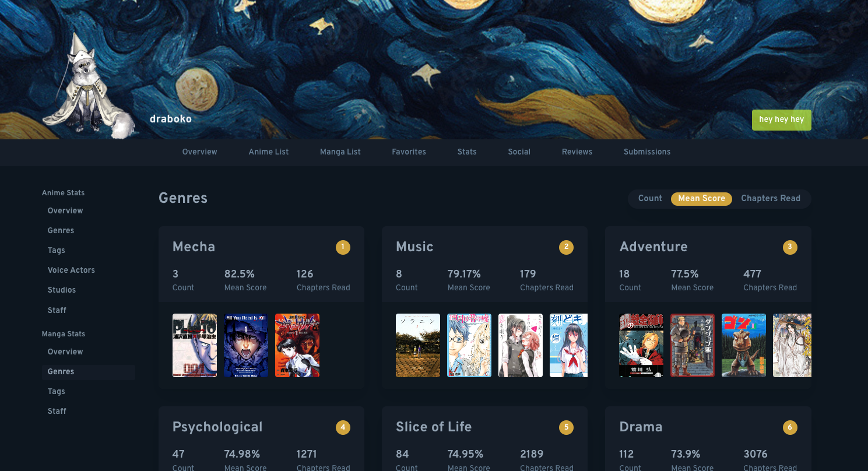Open the Pluto manga cover thumbnail
The width and height of the screenshot is (868, 471).
[195, 346]
